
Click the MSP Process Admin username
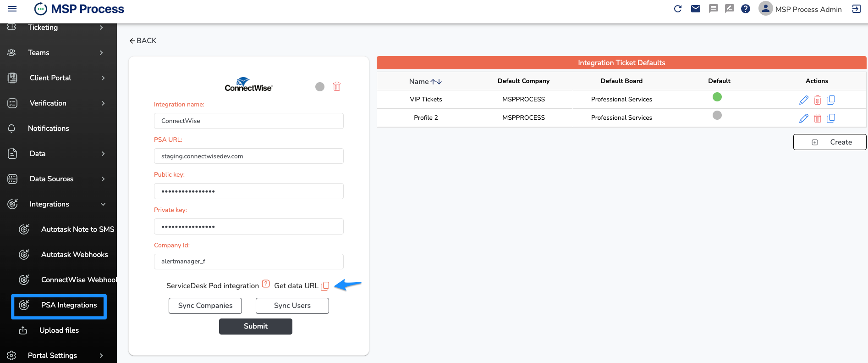tap(808, 9)
